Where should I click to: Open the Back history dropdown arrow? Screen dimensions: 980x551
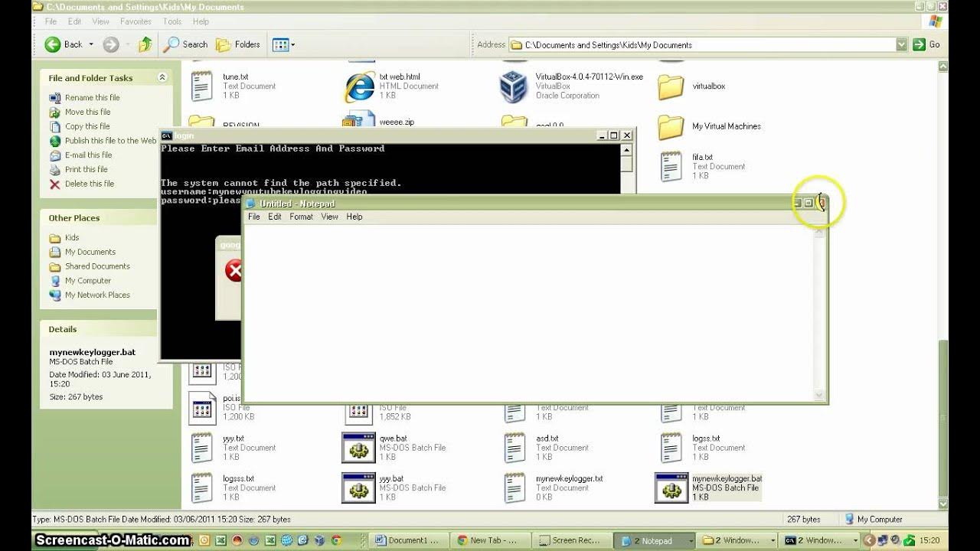click(x=91, y=44)
